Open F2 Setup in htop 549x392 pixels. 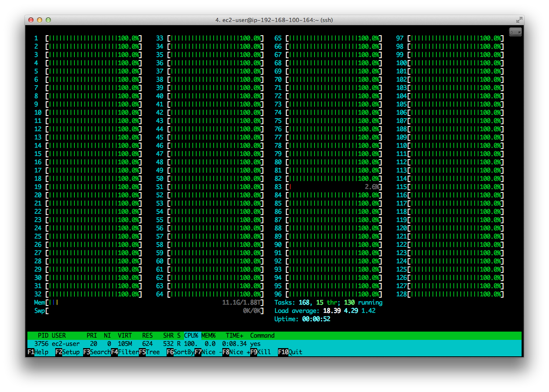(x=67, y=352)
